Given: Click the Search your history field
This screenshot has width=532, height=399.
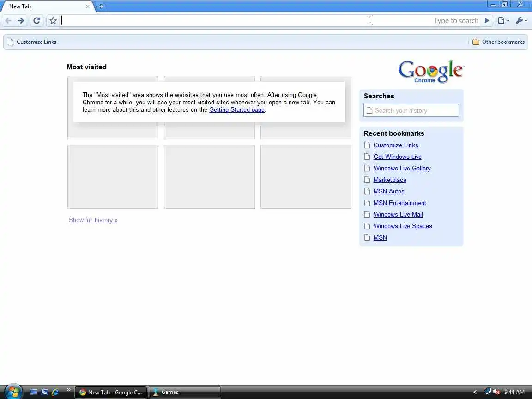Looking at the screenshot, I should (x=411, y=111).
